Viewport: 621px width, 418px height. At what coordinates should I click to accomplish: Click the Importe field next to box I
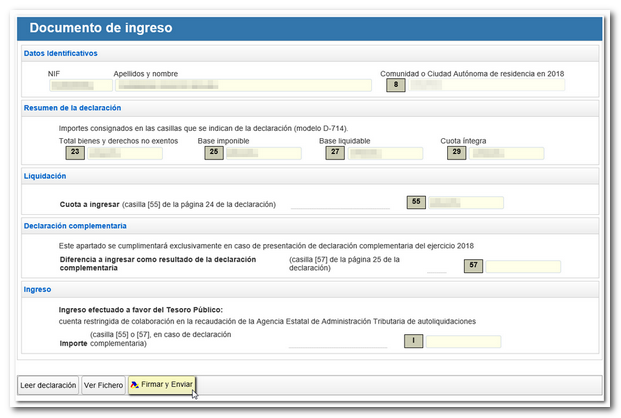click(x=464, y=341)
